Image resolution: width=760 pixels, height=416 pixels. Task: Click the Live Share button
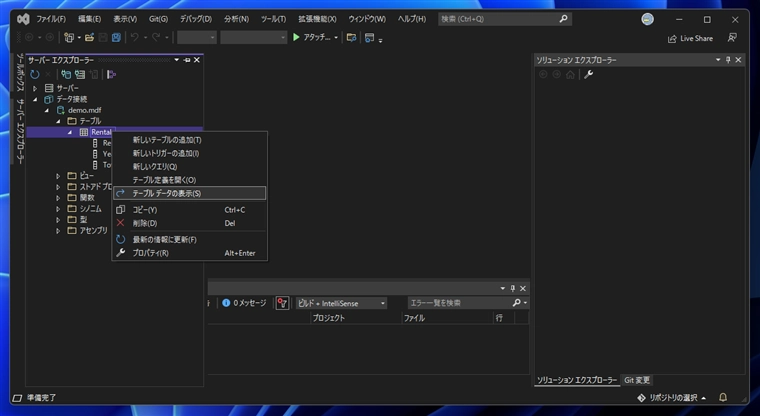coord(690,38)
